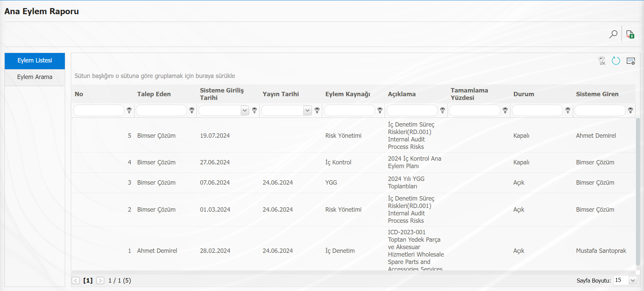
Task: Click the search magnifier icon
Action: [x=613, y=34]
